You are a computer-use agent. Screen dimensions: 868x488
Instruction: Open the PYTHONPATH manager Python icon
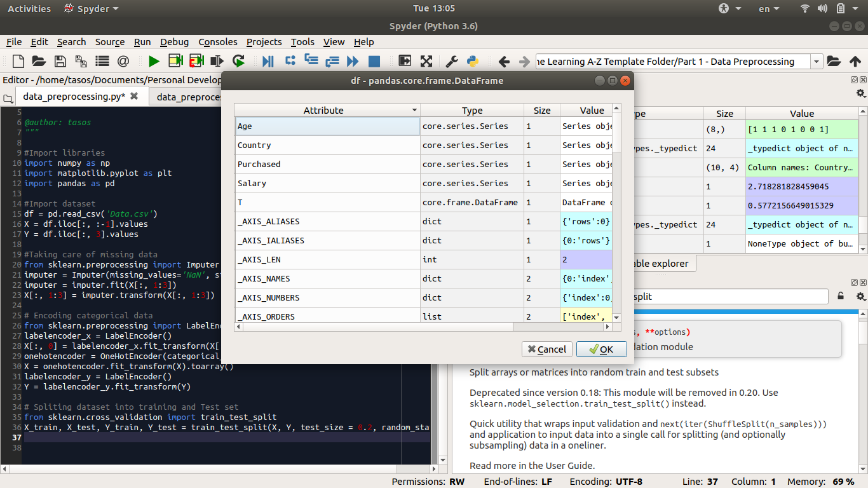pos(472,61)
